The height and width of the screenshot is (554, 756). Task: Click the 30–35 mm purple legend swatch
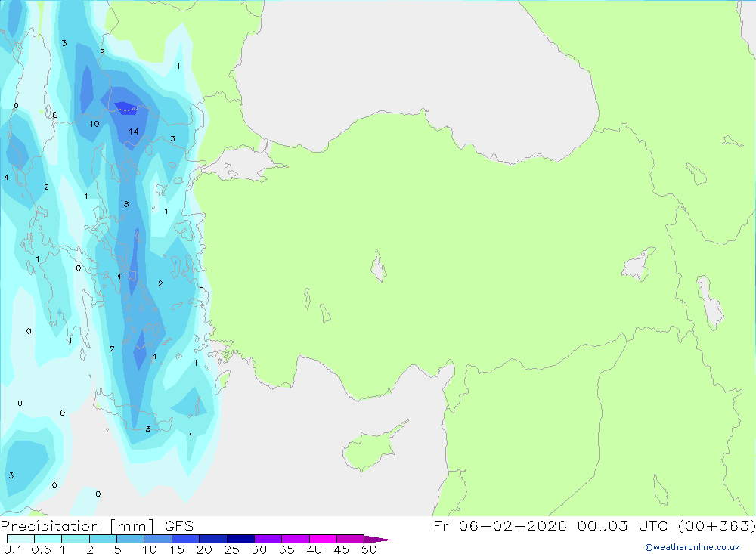pyautogui.click(x=268, y=539)
